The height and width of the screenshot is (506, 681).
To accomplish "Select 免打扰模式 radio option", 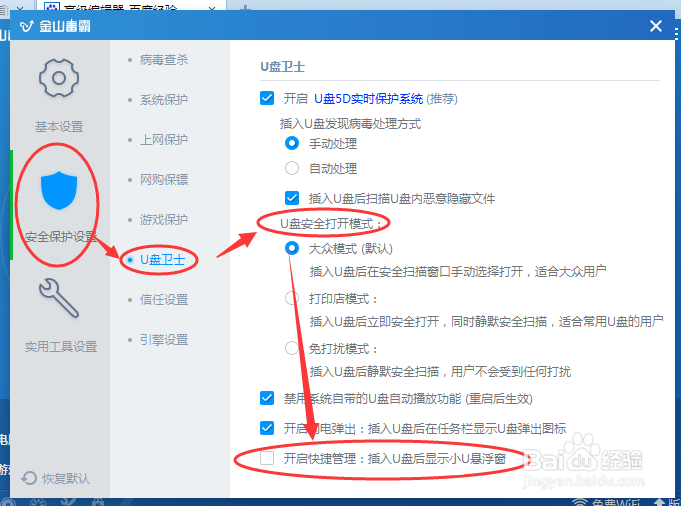I will [x=292, y=348].
